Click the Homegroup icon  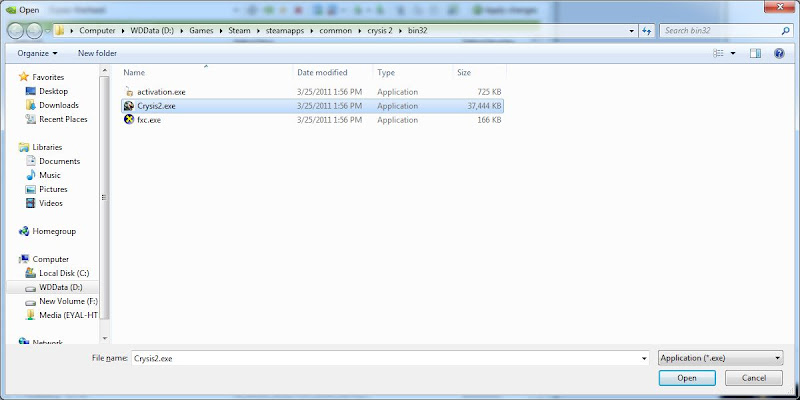[24, 231]
